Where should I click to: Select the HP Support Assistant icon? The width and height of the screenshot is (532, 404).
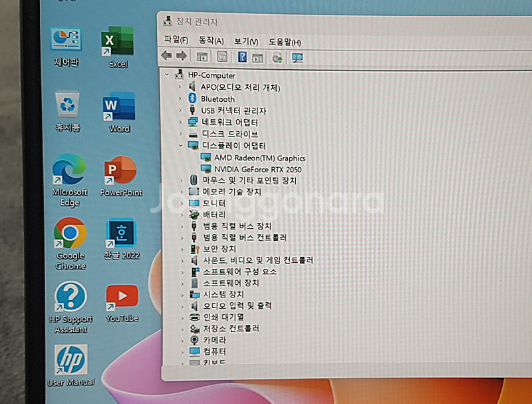coord(70,307)
